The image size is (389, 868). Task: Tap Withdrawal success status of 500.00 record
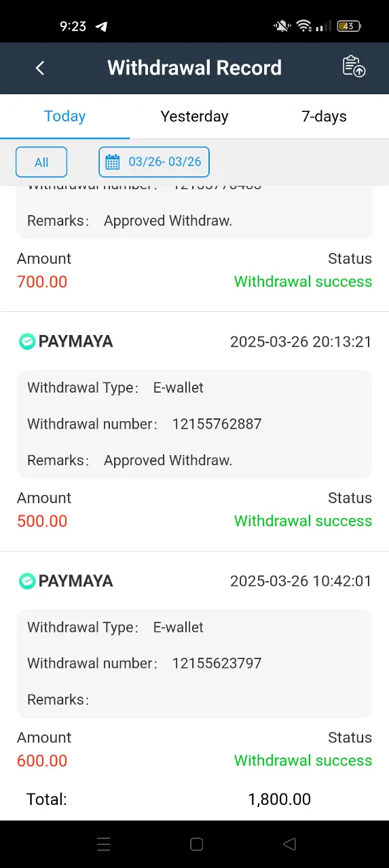[303, 521]
